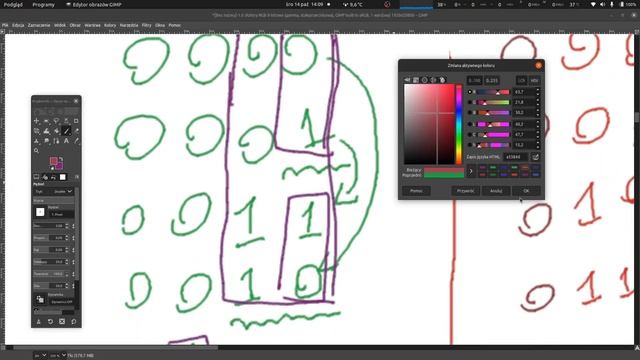
Task: Select the Zoom magnifier tool
Action: 37,151
